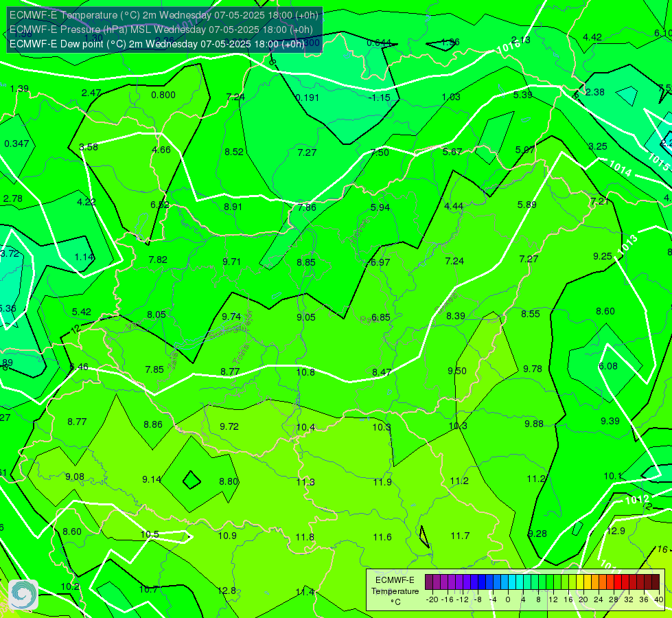Click the 1012 isobar label
This screenshot has width=672, height=618.
[637, 500]
